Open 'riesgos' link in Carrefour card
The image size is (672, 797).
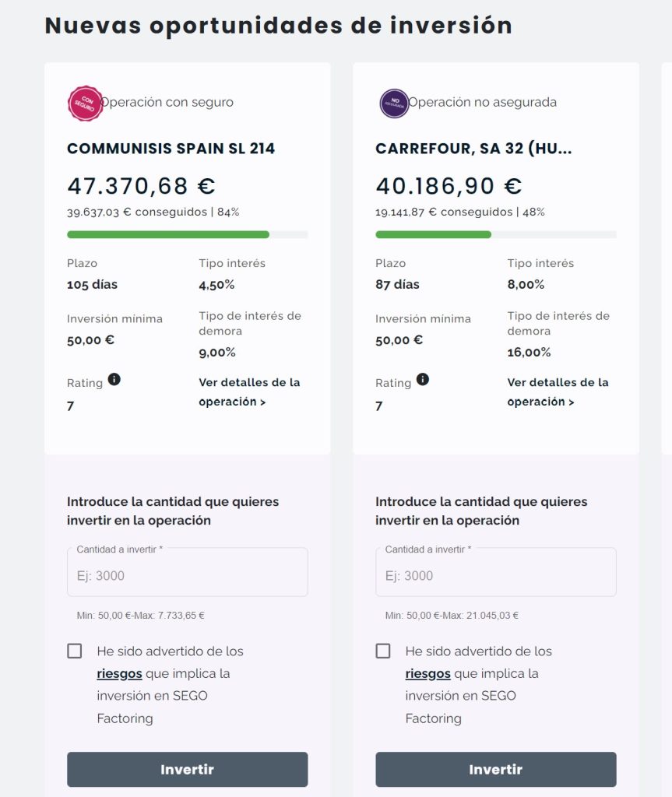click(x=427, y=674)
